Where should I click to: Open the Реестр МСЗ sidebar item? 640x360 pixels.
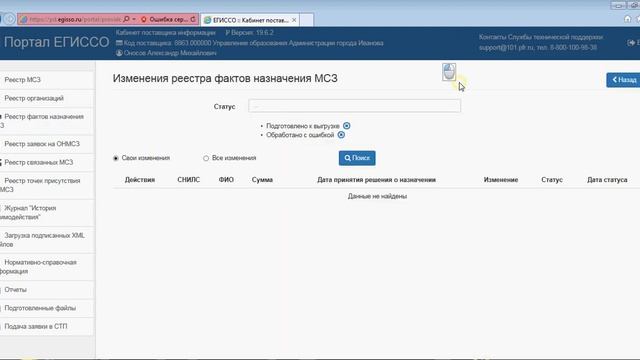47,80
